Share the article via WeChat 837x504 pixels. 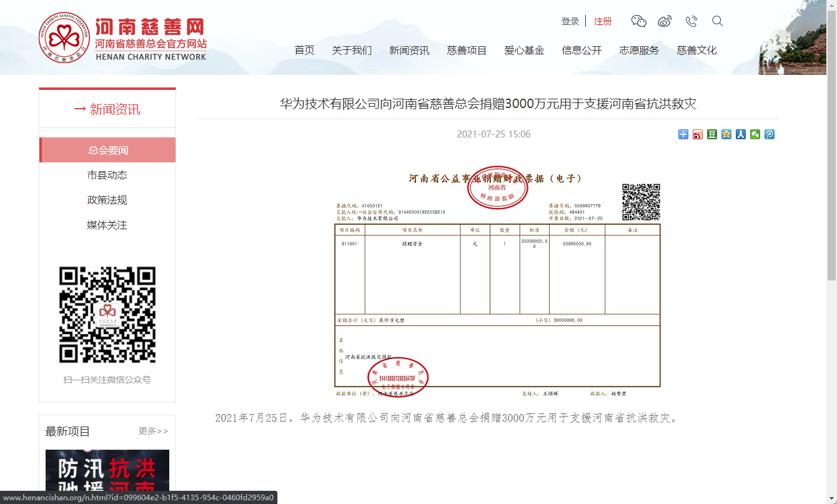(755, 134)
